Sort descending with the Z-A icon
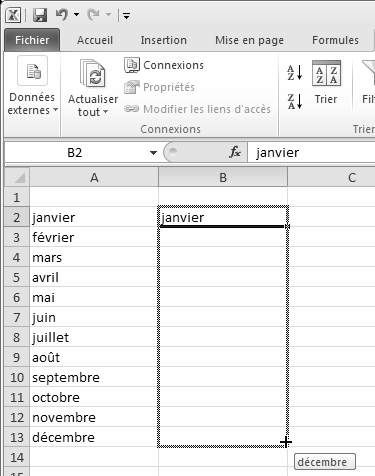The width and height of the screenshot is (375, 476). coord(295,101)
